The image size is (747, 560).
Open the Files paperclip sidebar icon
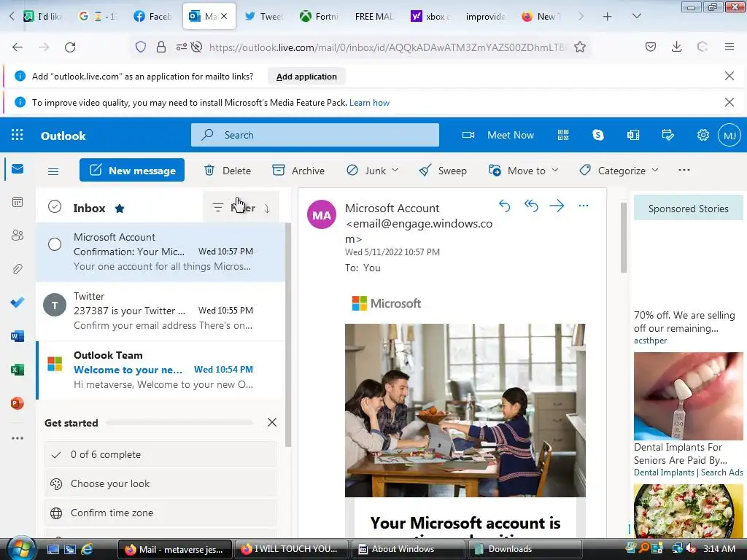(x=18, y=269)
